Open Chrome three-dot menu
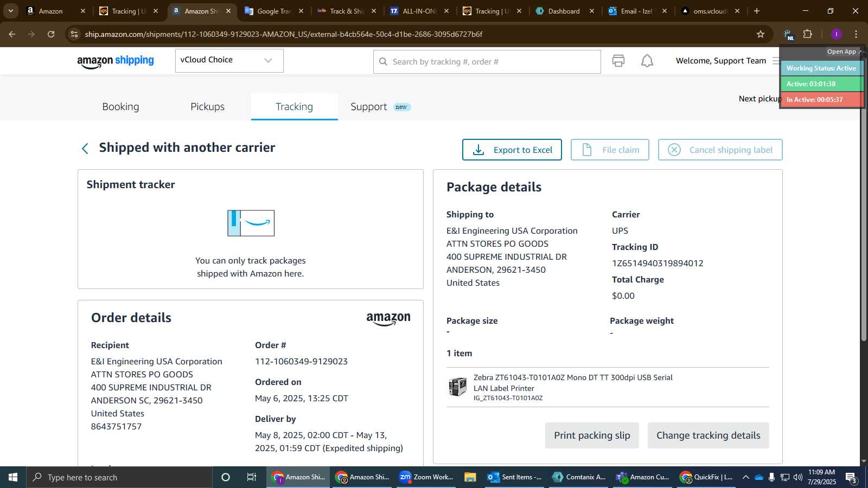The height and width of the screenshot is (488, 868). coord(856,34)
